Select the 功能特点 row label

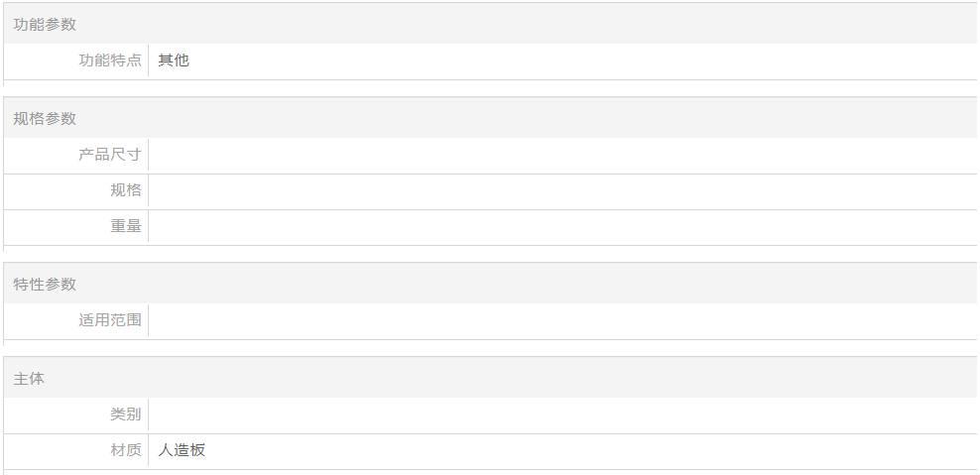(x=110, y=60)
